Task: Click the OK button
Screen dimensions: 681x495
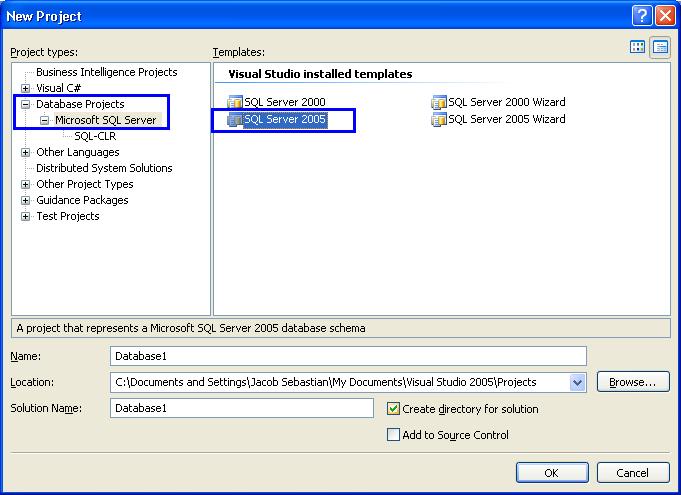Action: coord(551,473)
